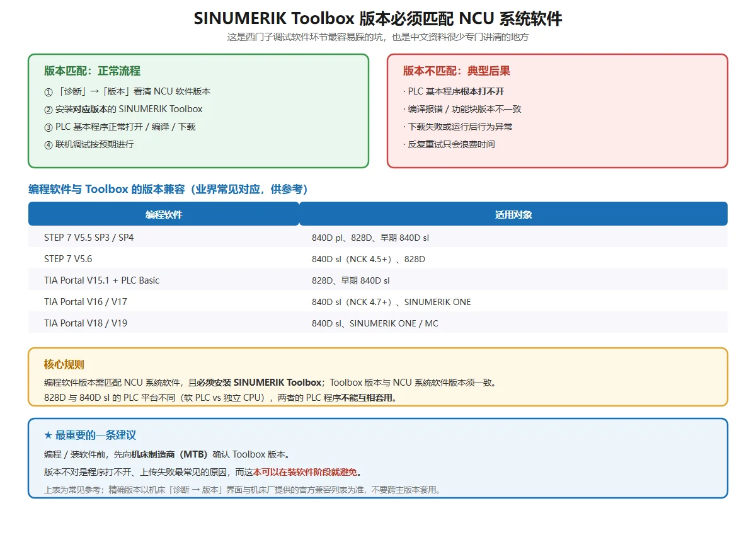Viewport: 756px width, 542px height.
Task: Click the red text 本可以在装软件阶段就避免
Action: point(305,472)
